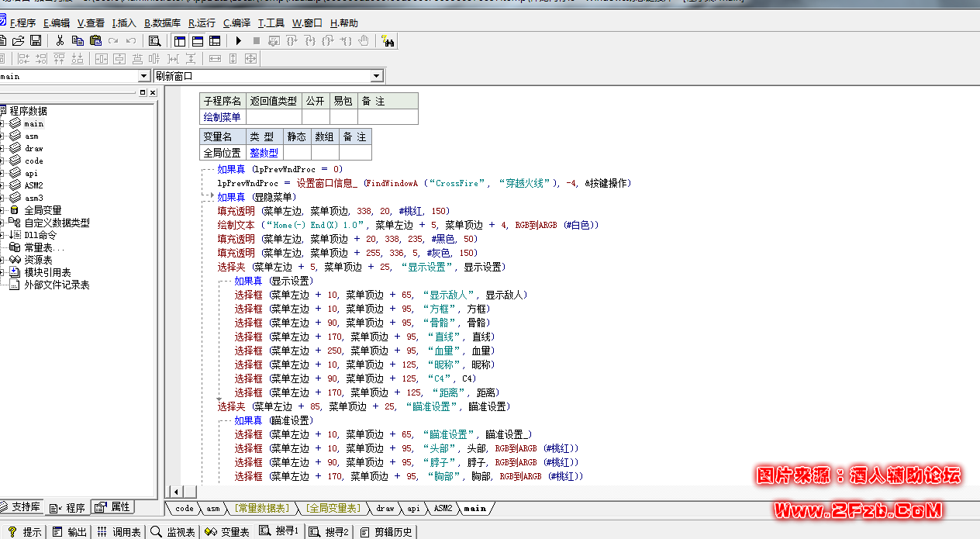Click the search magnifier document toolbar icon

click(x=154, y=41)
